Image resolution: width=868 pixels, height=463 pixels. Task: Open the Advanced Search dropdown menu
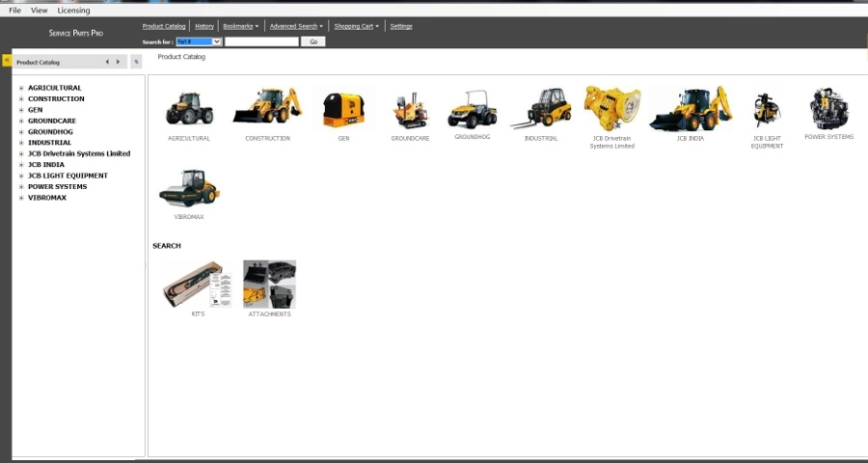296,26
